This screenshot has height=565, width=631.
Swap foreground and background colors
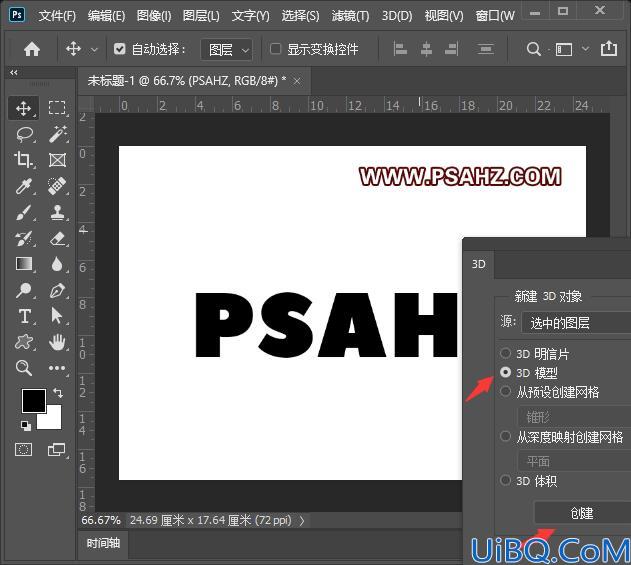(58, 393)
